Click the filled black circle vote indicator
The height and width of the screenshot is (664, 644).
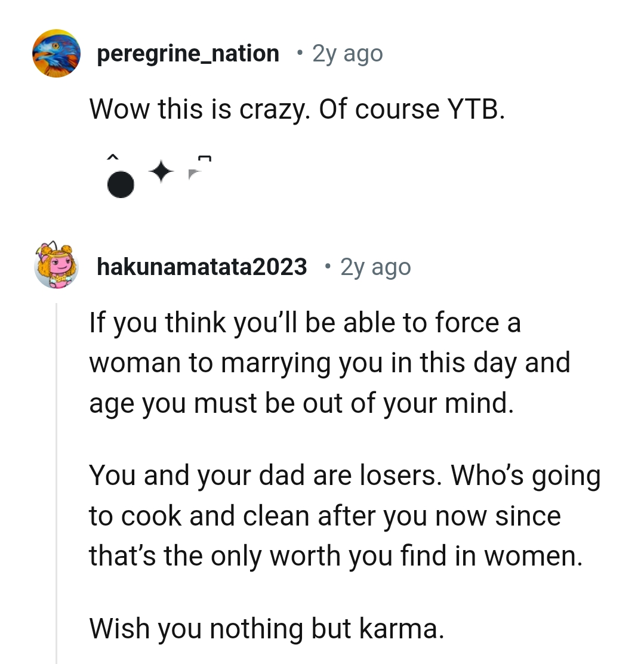click(x=121, y=183)
